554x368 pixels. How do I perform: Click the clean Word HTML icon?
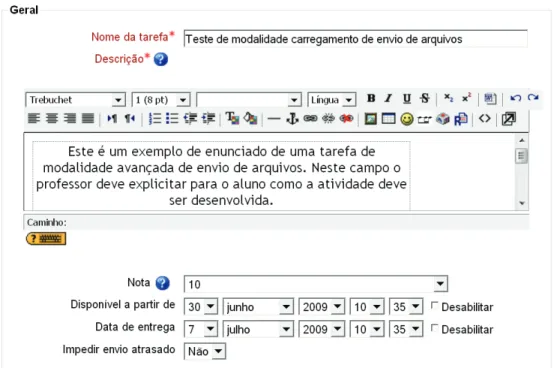[490, 99]
